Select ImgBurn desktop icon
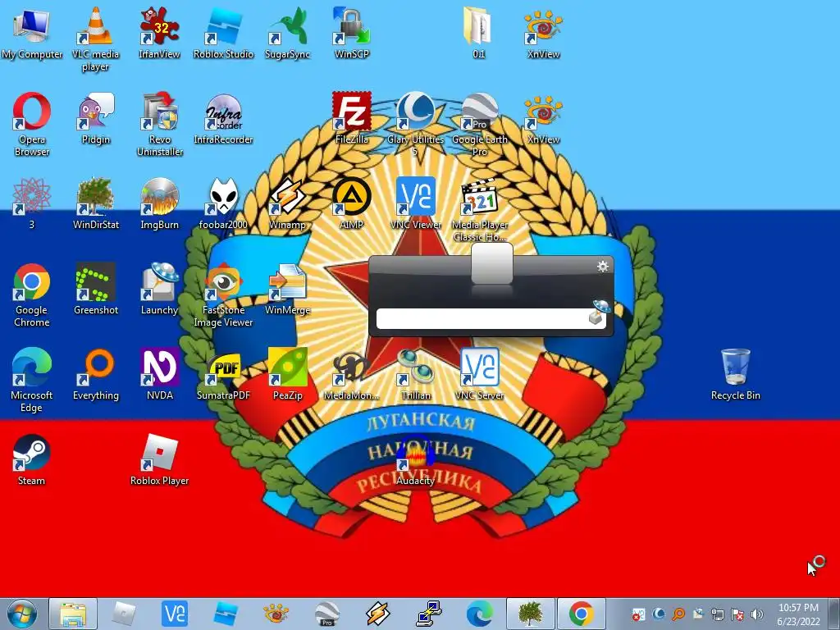Viewport: 840px width, 630px height. pyautogui.click(x=159, y=203)
